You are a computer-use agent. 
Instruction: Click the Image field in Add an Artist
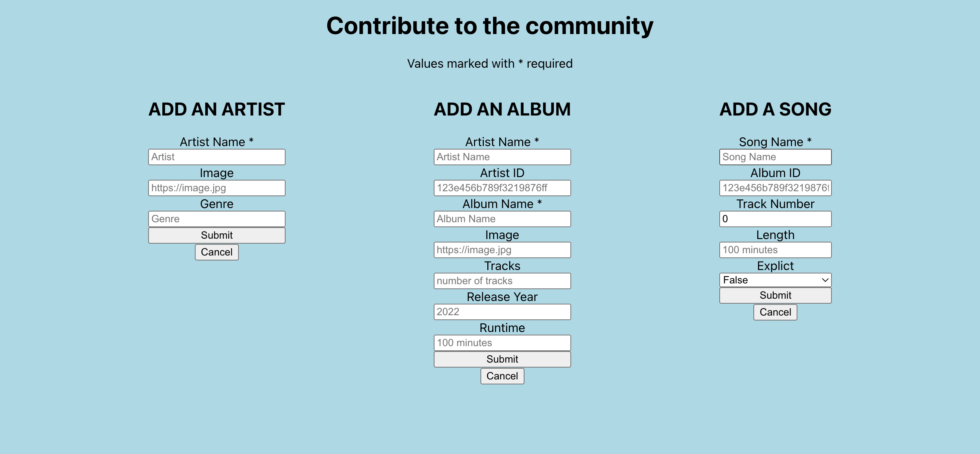pyautogui.click(x=216, y=187)
